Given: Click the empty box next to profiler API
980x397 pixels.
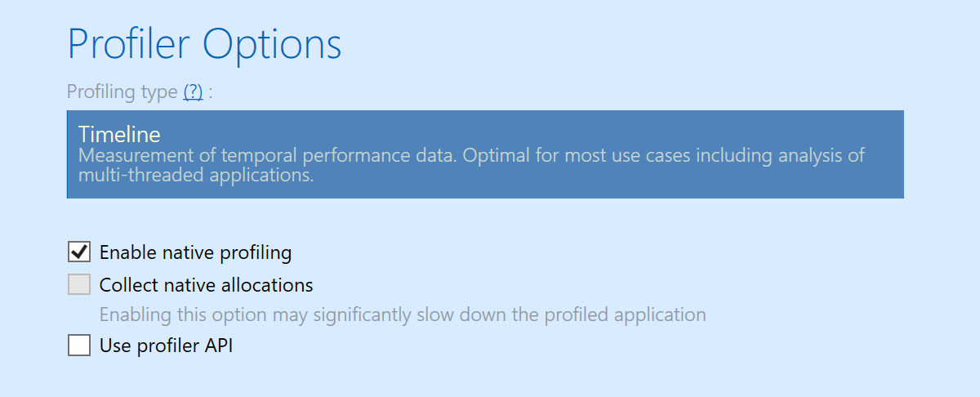Looking at the screenshot, I should 79,346.
